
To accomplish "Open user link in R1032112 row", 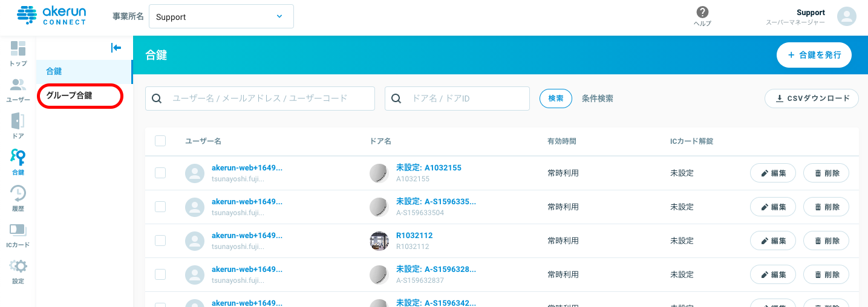I will 247,236.
